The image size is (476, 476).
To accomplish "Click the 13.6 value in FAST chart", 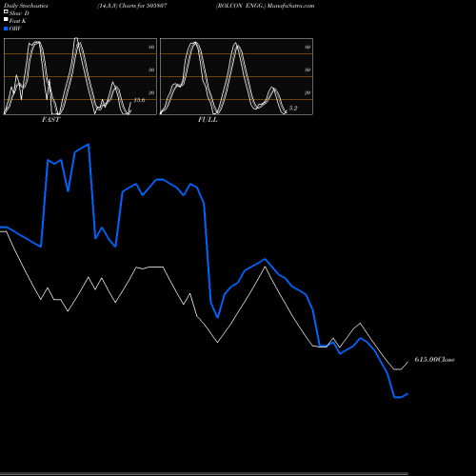I will (139, 100).
